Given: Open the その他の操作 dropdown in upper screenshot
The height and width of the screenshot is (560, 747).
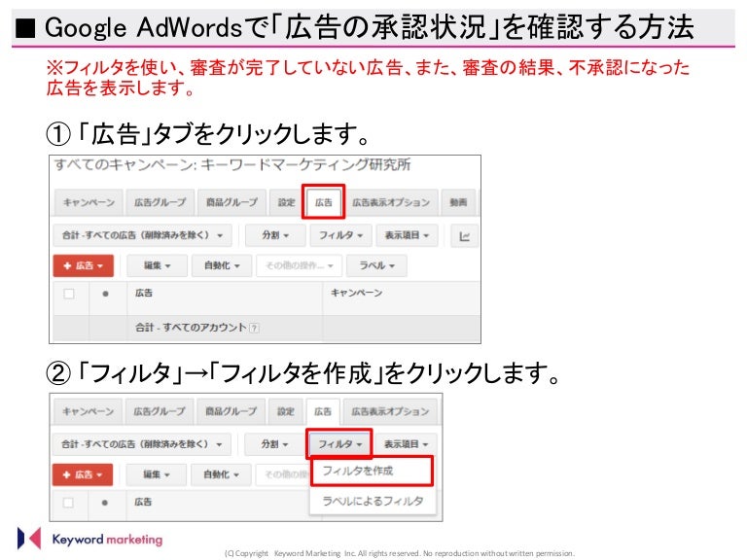Looking at the screenshot, I should pyautogui.click(x=300, y=265).
